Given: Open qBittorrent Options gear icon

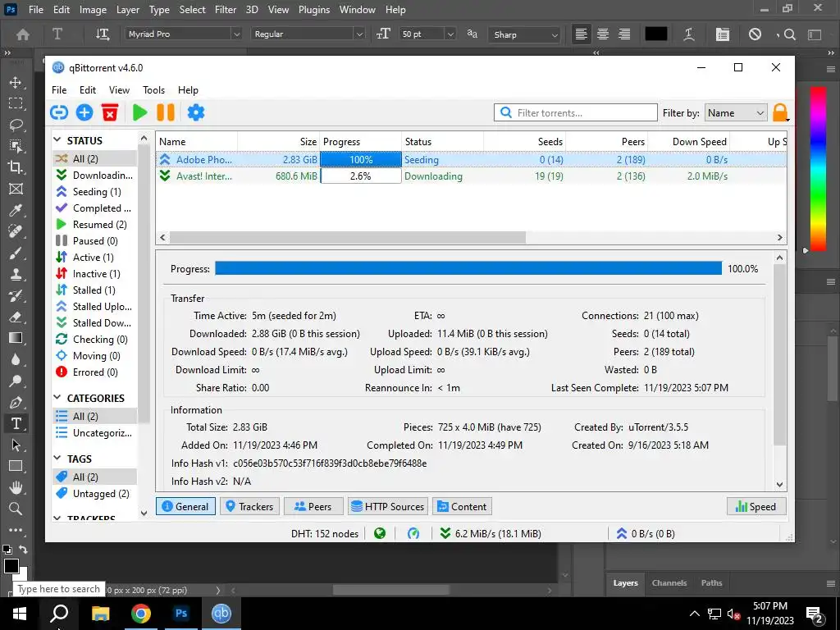Looking at the screenshot, I should [195, 112].
